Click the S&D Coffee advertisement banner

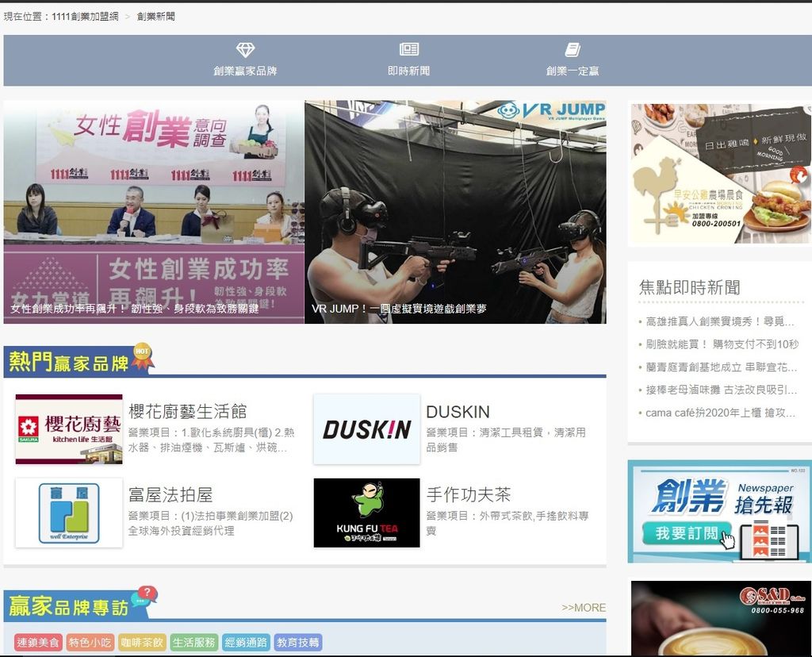[721, 619]
